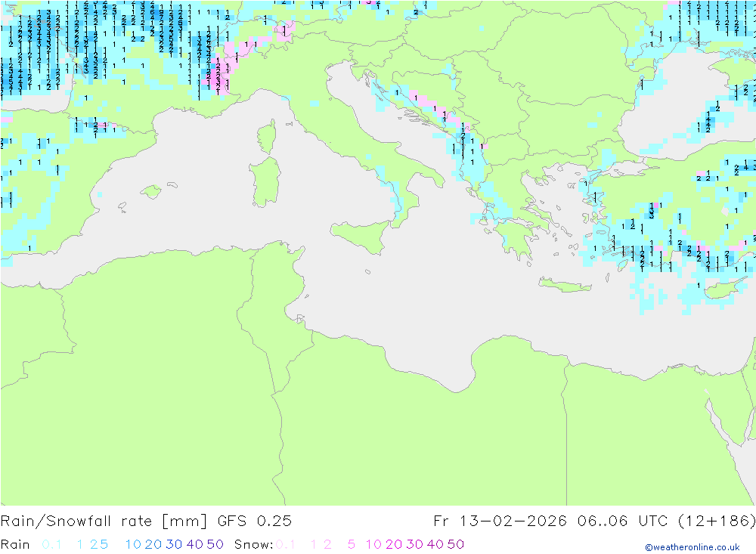Select the rain legend value 50
The height and width of the screenshot is (554, 756).
[x=215, y=544]
